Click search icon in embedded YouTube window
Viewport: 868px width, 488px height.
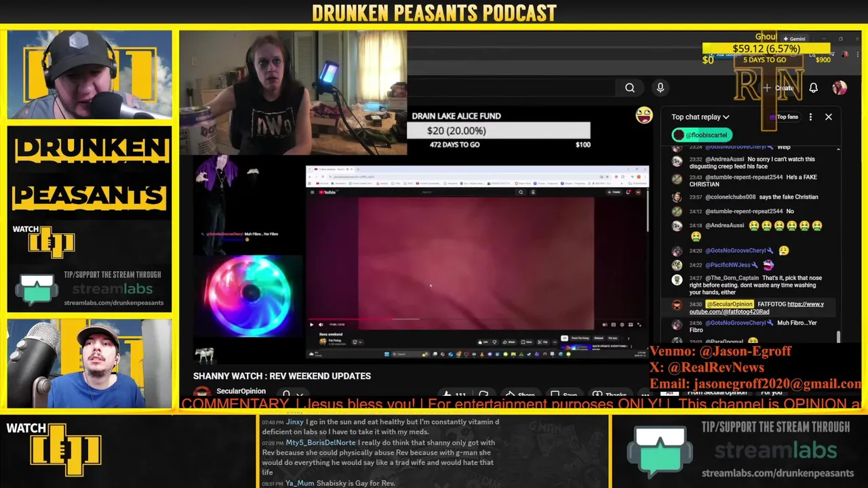[x=521, y=192]
